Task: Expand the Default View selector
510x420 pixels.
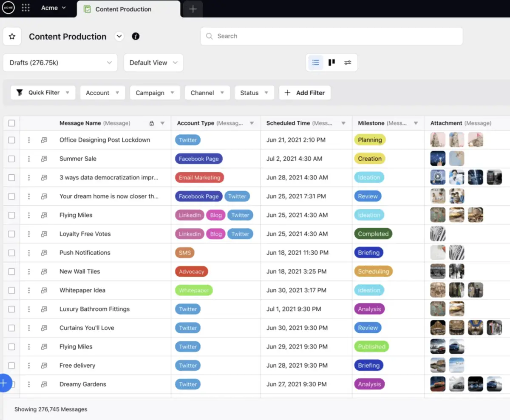Action: [153, 62]
